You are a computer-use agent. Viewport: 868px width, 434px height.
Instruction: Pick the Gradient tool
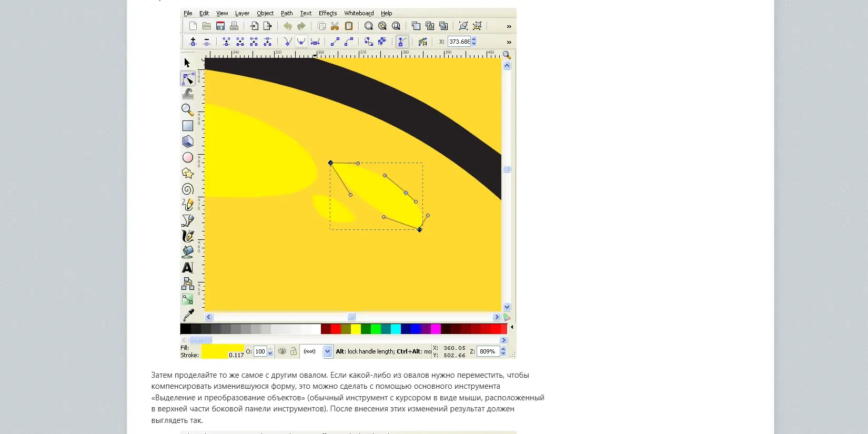pos(188,299)
